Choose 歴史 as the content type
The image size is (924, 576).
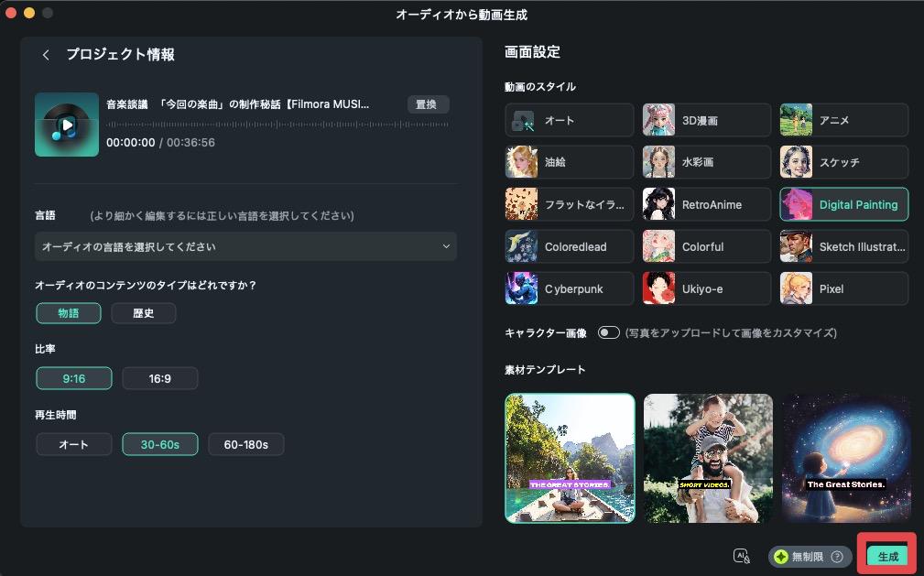pos(143,313)
